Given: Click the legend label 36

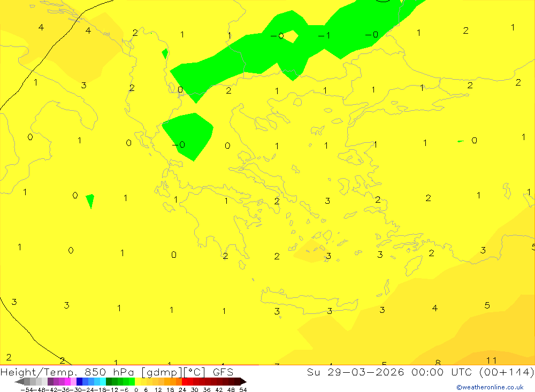Looking at the screenshot, I should click(x=207, y=390).
